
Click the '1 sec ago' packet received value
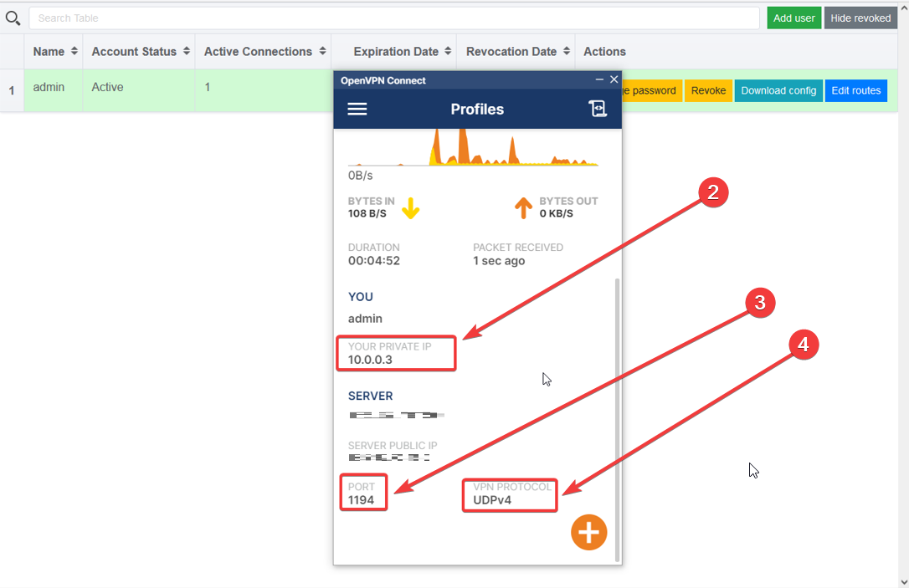click(x=499, y=261)
